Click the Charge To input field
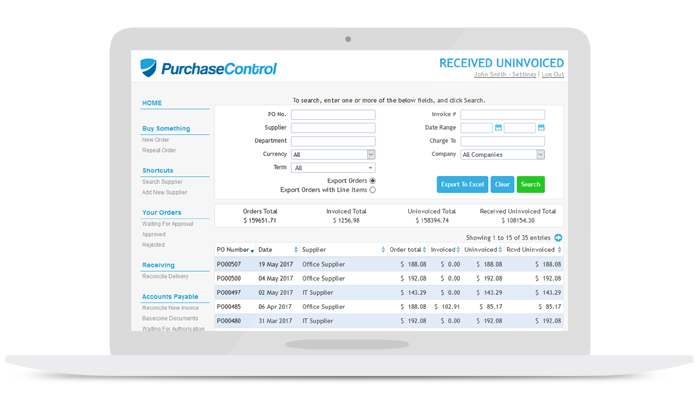This screenshot has width=700, height=400. coord(502,142)
